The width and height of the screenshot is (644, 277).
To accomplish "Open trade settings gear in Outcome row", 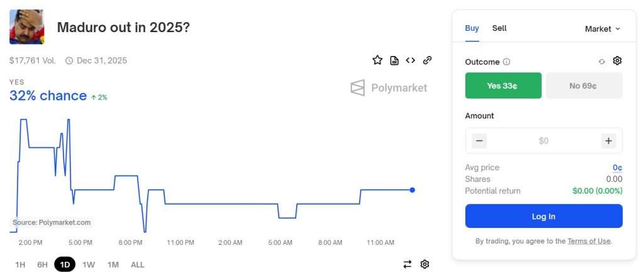I will [x=617, y=61].
